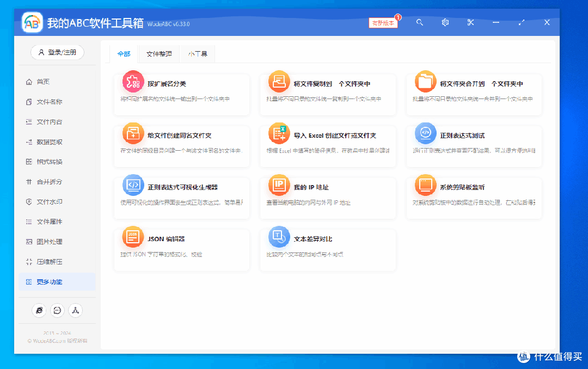588x369 pixels.
Task: Maximize the window with the expand icon
Action: [x=521, y=22]
